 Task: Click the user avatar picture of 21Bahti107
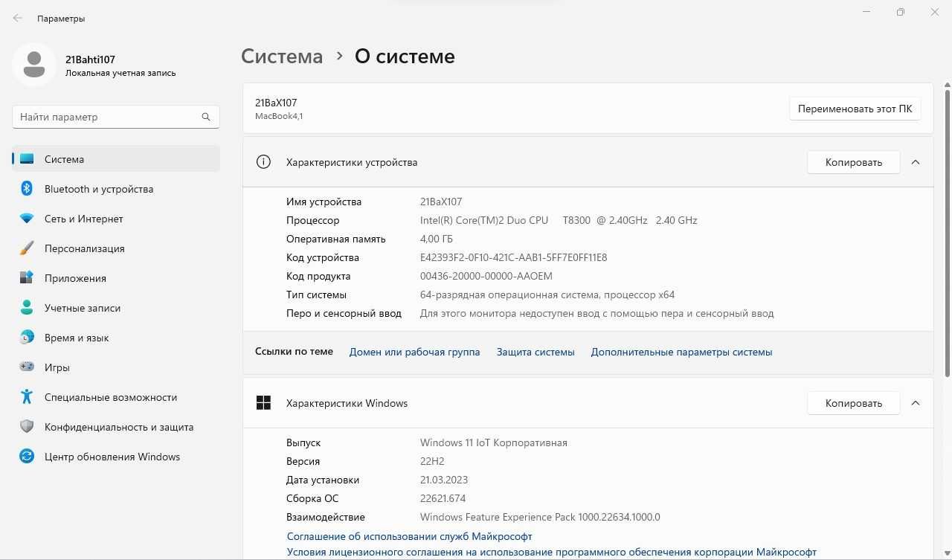click(x=33, y=65)
